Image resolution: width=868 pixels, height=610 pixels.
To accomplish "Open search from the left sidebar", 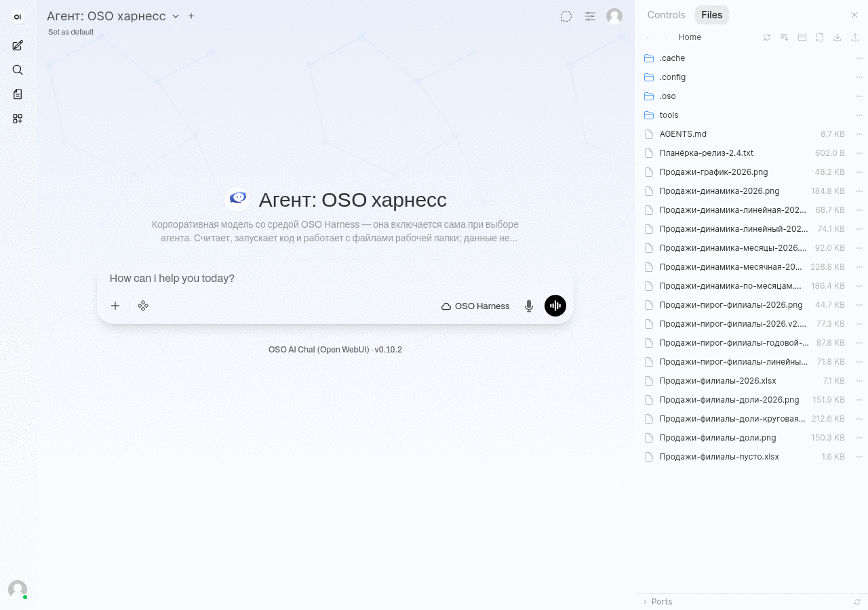I will (18, 70).
